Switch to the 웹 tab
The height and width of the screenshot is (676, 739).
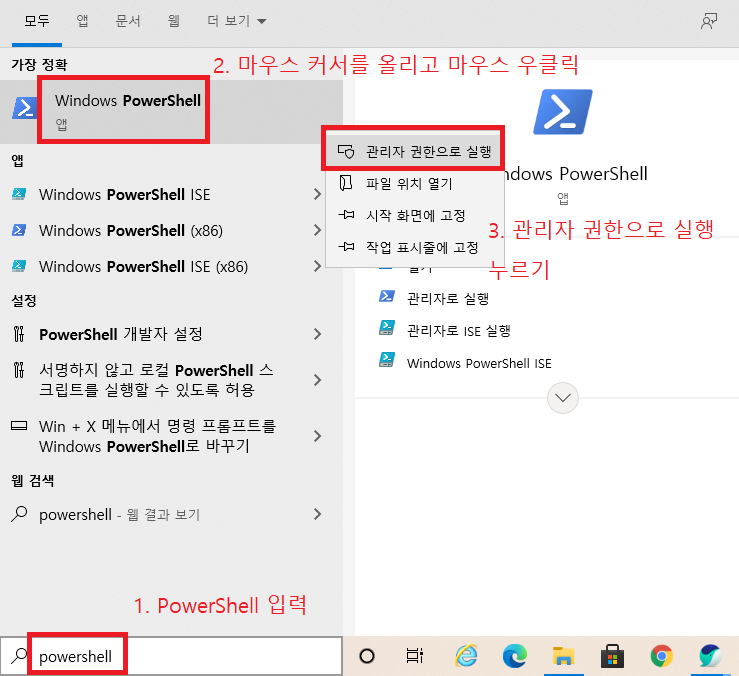[x=173, y=21]
